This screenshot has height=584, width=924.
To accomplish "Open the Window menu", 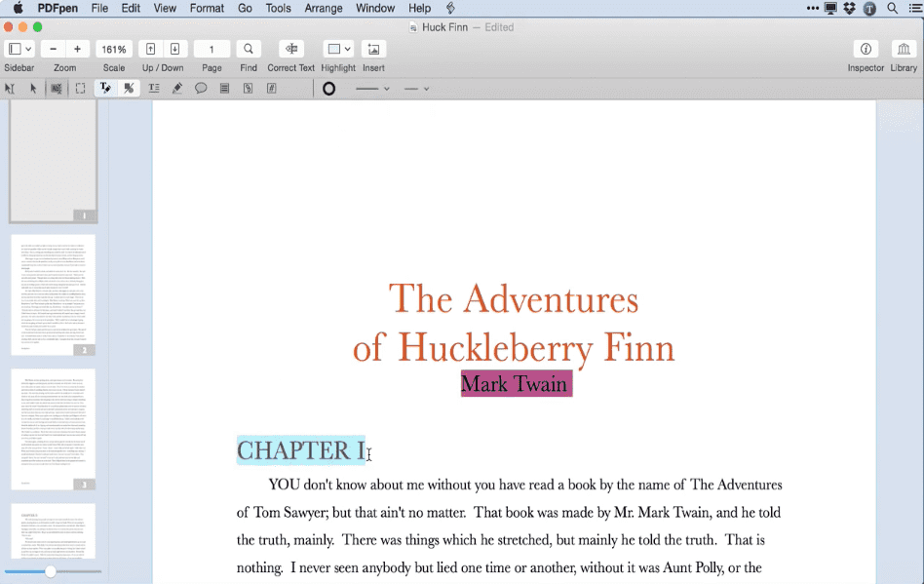I will (375, 8).
